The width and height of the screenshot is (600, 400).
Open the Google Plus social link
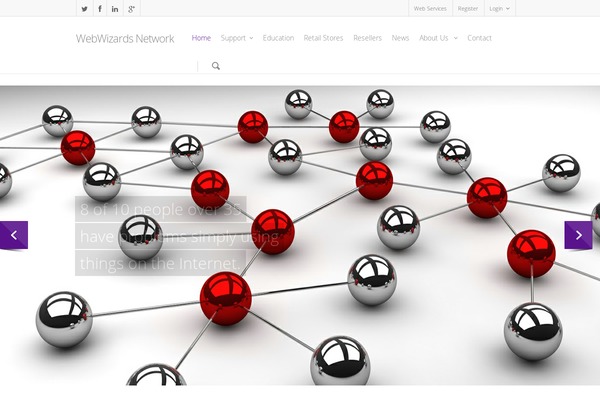click(x=132, y=8)
